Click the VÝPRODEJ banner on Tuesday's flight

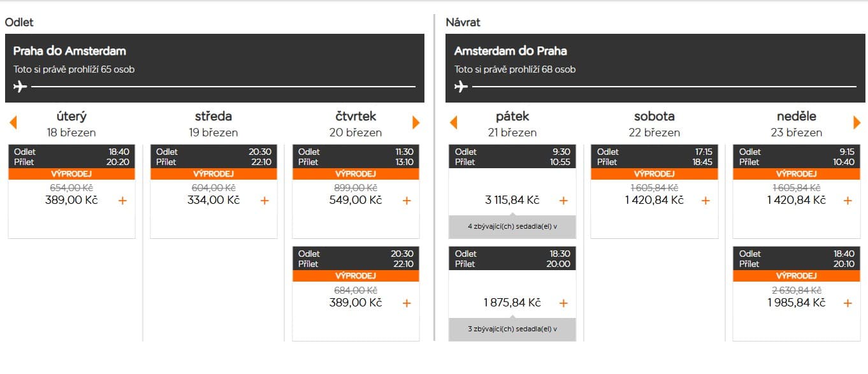click(x=72, y=174)
